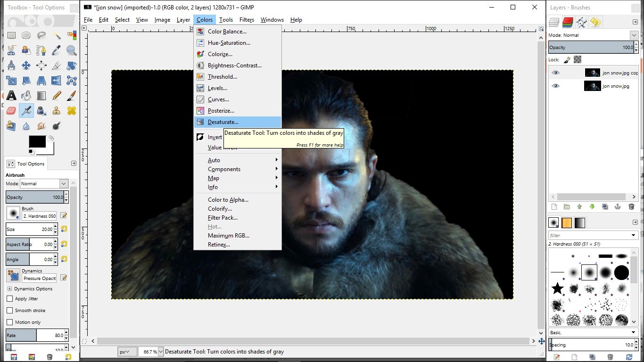Screen dimensions: 644x362
Task: Delete layer using the trash icon
Action: click(x=631, y=207)
